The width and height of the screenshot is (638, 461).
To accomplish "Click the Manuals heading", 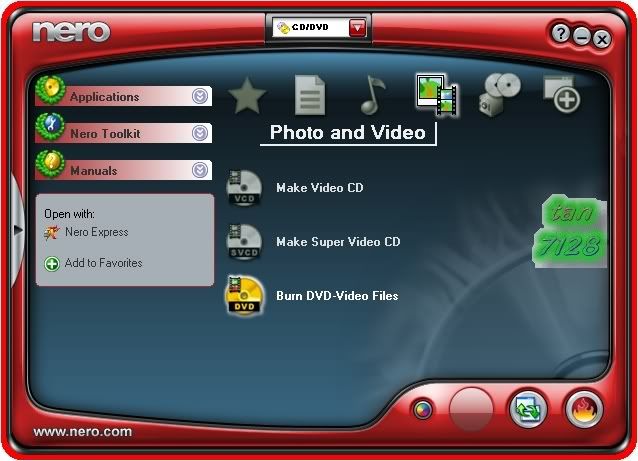I will tap(94, 170).
